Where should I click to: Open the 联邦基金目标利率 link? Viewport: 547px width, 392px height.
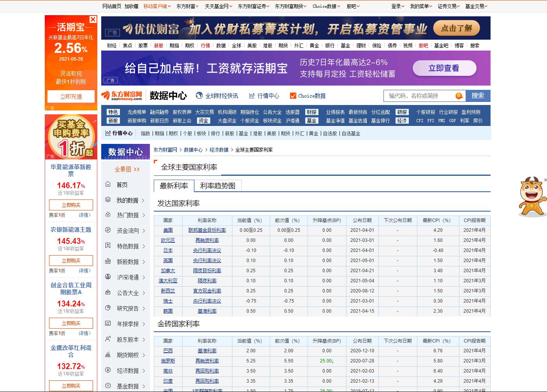coord(207,230)
